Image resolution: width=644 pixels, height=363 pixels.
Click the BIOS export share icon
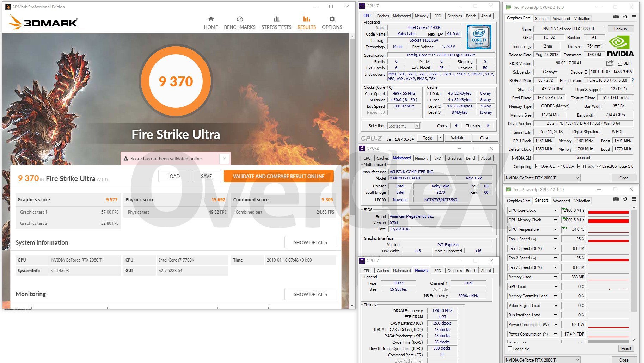609,63
